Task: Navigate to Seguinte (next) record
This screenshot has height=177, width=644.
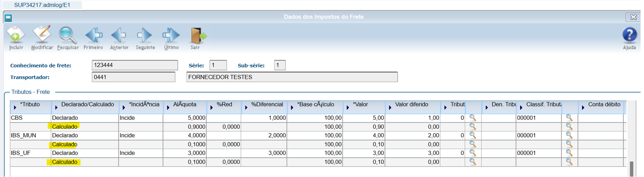Action: (x=145, y=35)
